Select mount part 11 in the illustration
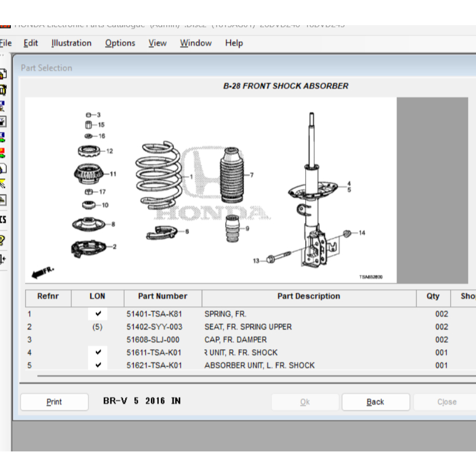The width and height of the screenshot is (476, 476). click(113, 174)
